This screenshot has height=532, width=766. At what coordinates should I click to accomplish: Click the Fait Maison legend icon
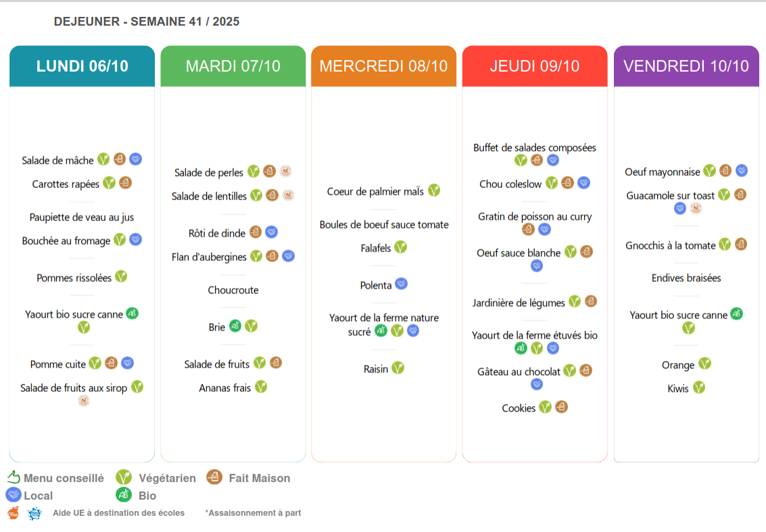click(x=214, y=477)
